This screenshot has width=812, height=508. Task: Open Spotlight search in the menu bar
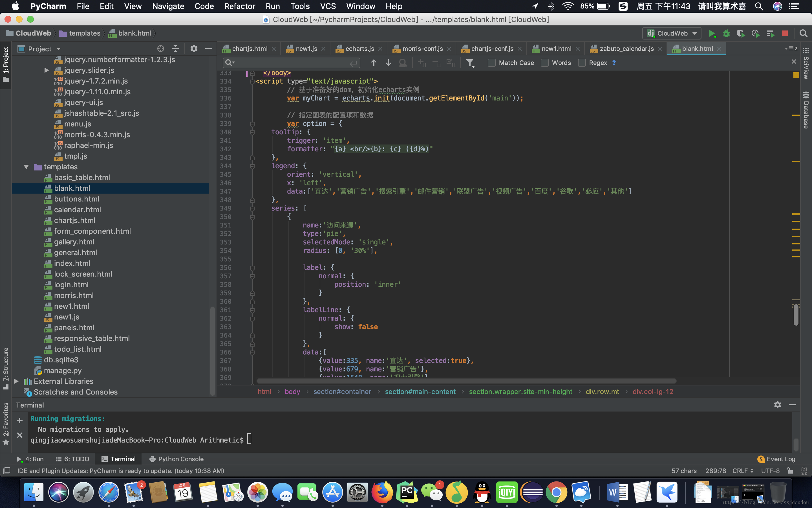pyautogui.click(x=759, y=6)
